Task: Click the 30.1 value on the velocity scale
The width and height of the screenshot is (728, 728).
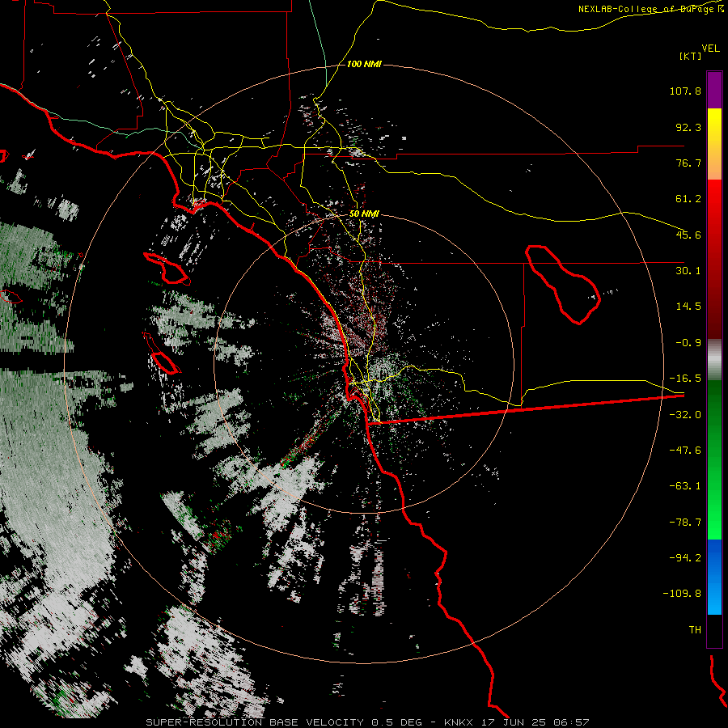Action: (x=688, y=271)
